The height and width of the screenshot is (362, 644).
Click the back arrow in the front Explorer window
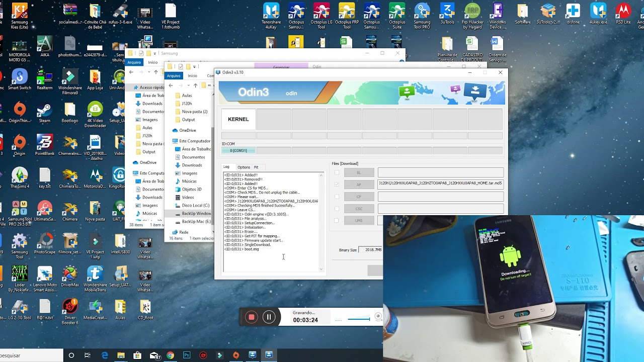tap(171, 85)
